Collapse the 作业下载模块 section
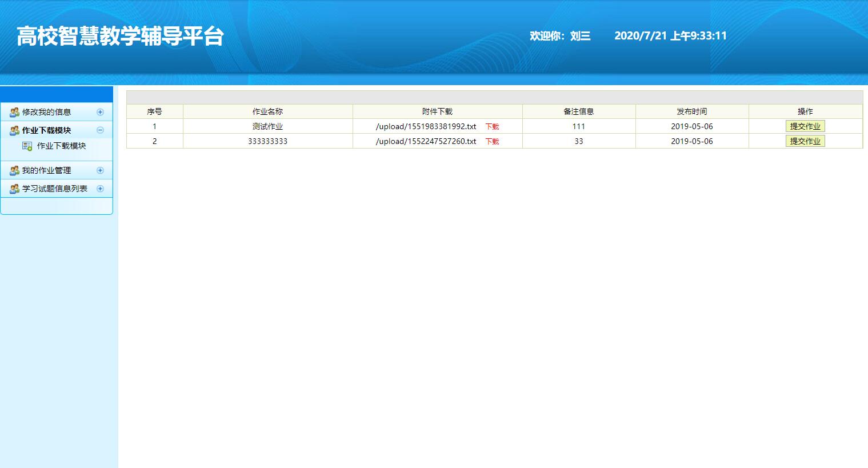 coord(101,130)
